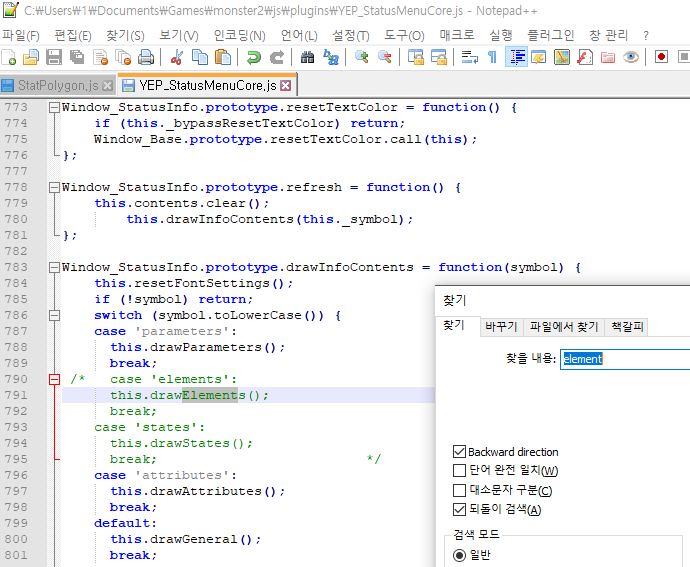The height and width of the screenshot is (567, 690).
Task: Click the Copy icon
Action: pyautogui.click(x=200, y=57)
